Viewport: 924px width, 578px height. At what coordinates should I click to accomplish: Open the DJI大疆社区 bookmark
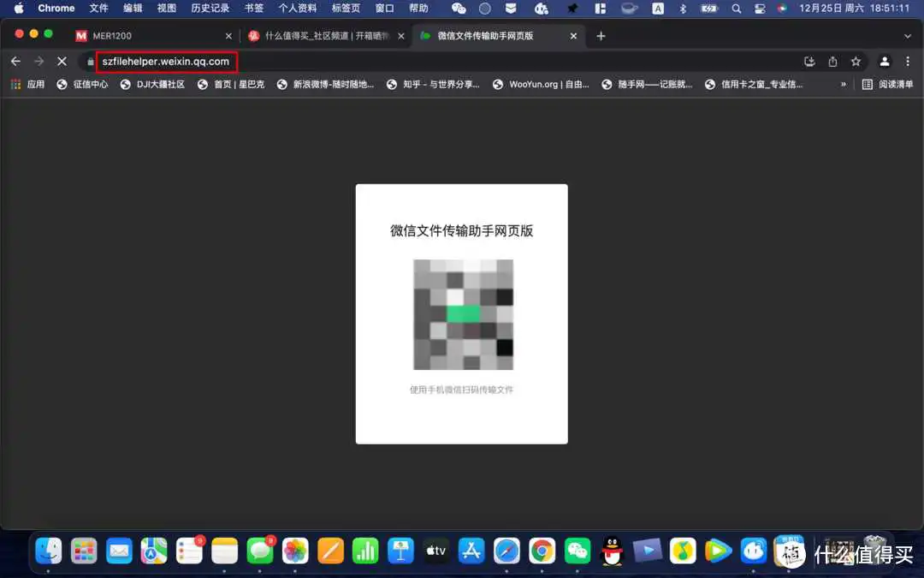point(152,84)
